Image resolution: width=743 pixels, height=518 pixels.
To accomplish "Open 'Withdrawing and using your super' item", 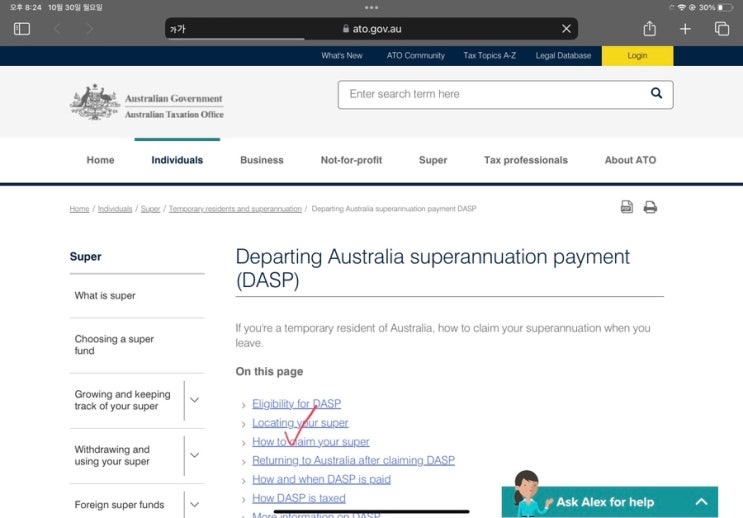I will click(112, 455).
